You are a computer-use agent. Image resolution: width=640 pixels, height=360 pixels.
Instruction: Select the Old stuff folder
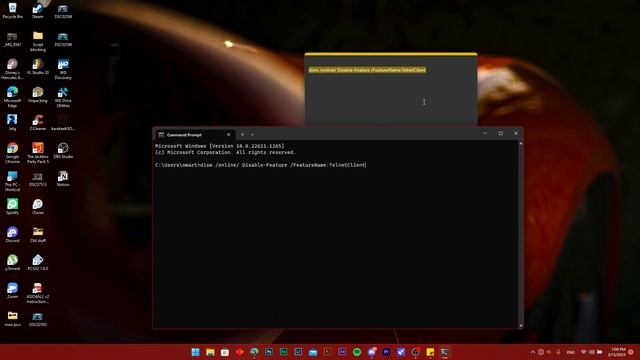point(38,235)
